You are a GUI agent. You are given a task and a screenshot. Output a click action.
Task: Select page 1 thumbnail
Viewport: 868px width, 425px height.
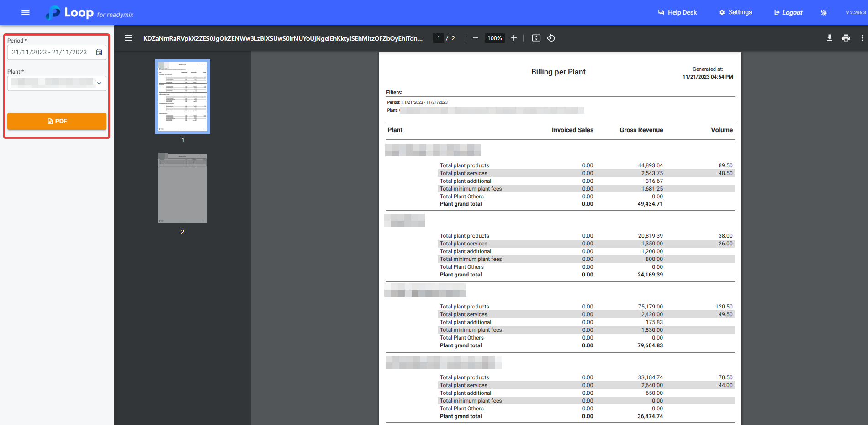point(183,96)
